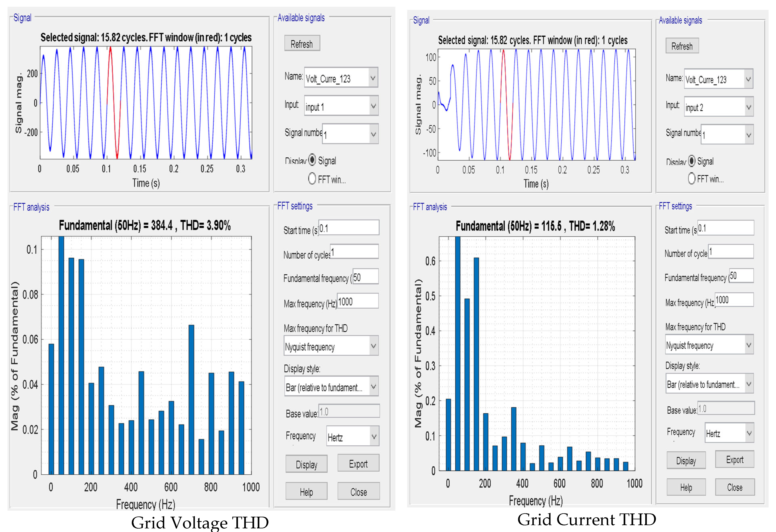Click Refresh button in left panel
The width and height of the screenshot is (776, 532).
302,43
